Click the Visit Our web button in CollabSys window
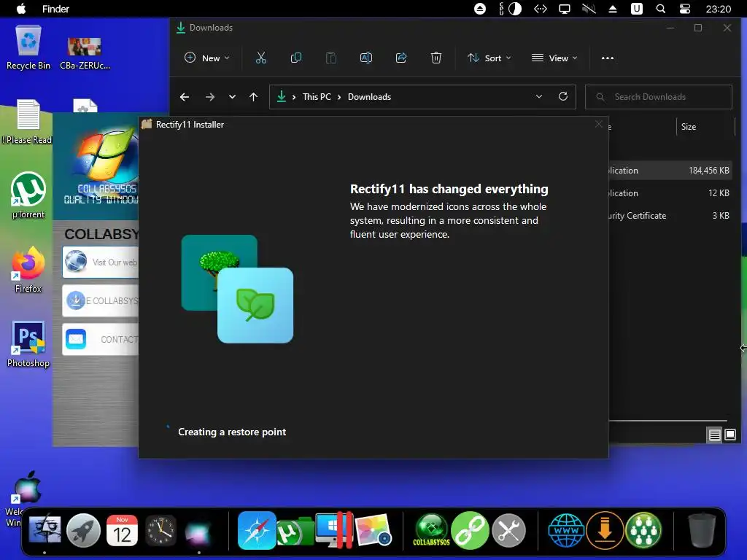Image resolution: width=747 pixels, height=560 pixels. [x=101, y=262]
